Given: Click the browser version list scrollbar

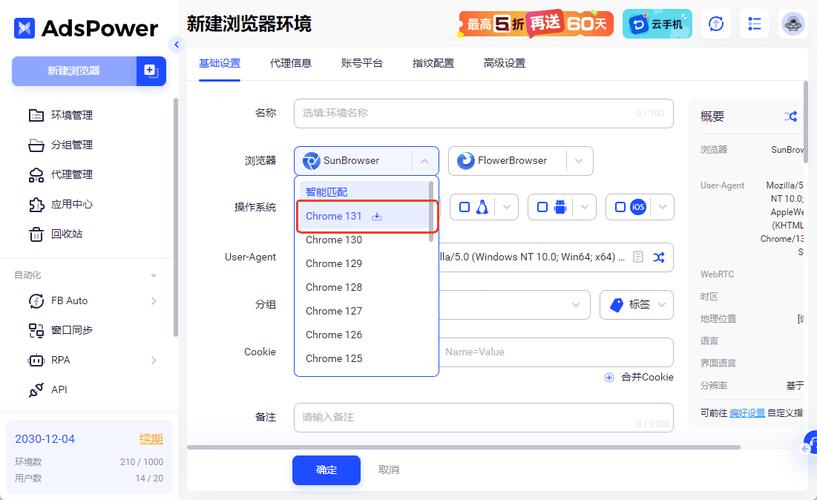Looking at the screenshot, I should coord(431,211).
